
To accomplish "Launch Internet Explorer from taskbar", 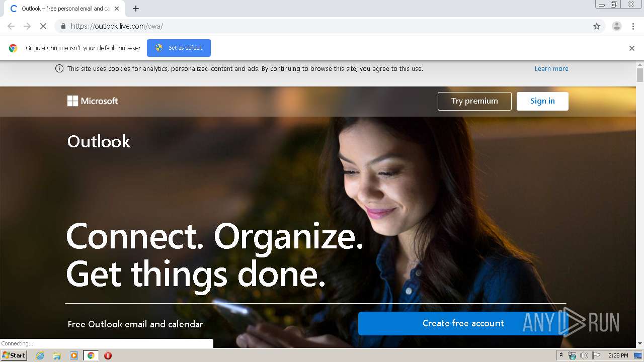I will tap(40, 355).
